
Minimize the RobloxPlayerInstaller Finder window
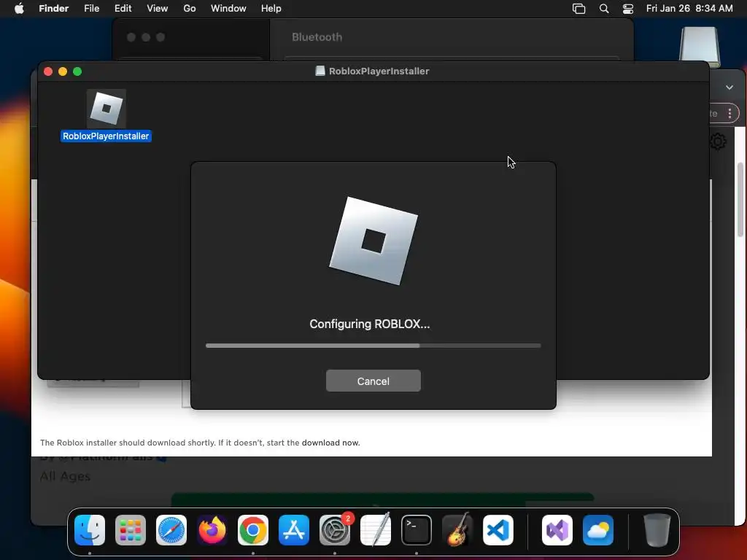click(63, 71)
